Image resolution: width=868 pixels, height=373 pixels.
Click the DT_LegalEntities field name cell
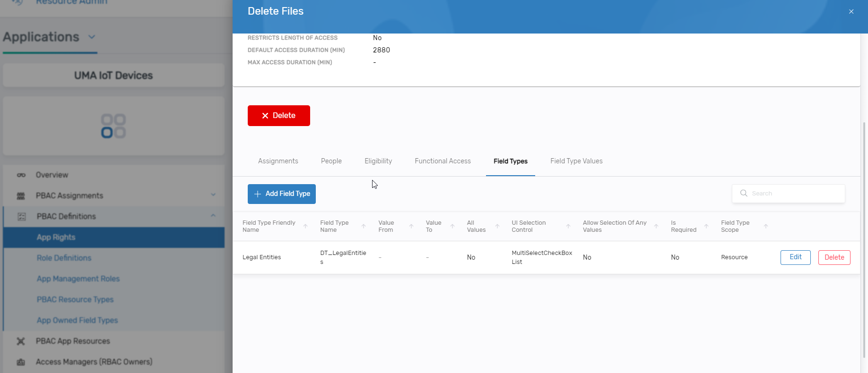[343, 257]
